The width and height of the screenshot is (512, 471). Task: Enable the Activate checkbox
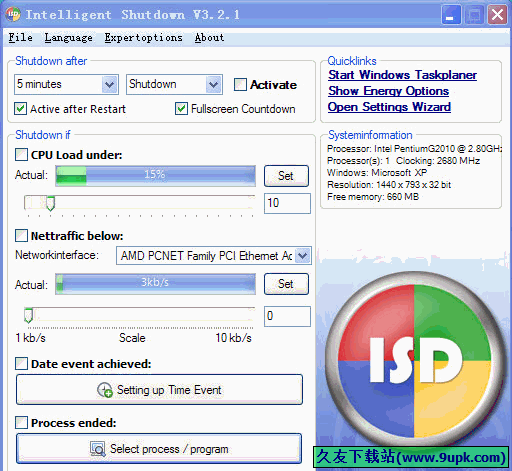click(x=240, y=85)
